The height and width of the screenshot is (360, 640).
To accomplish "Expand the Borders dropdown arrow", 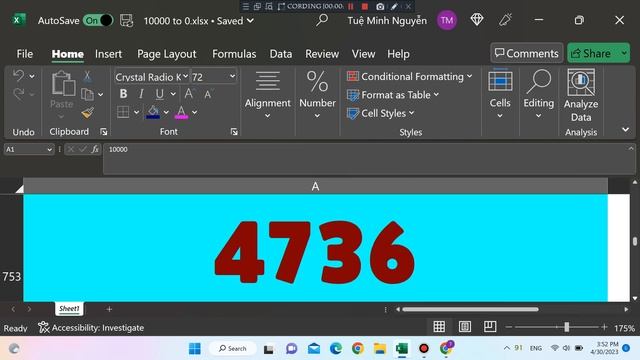I will pos(136,112).
